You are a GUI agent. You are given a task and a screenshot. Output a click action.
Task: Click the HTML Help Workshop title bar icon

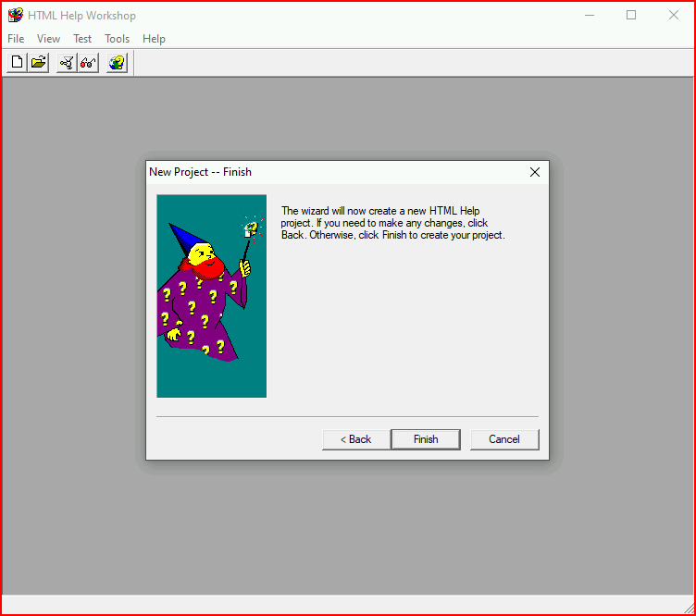16,15
